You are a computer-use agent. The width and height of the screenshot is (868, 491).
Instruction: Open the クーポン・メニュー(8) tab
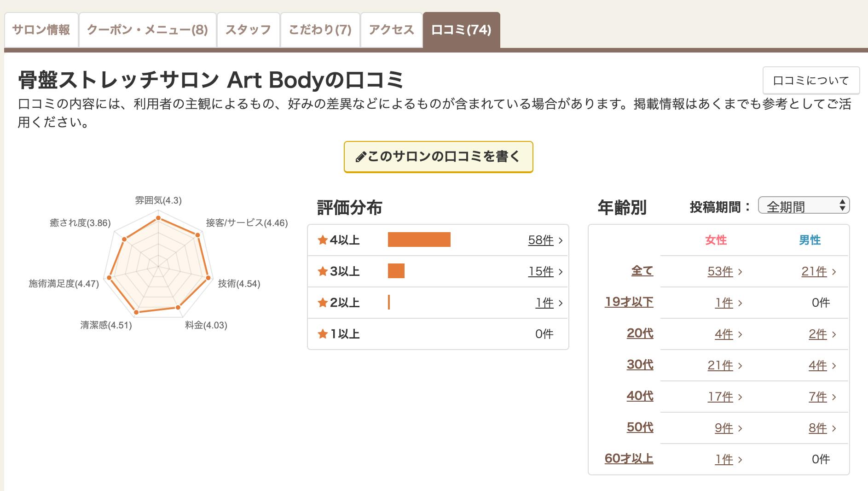coord(147,30)
